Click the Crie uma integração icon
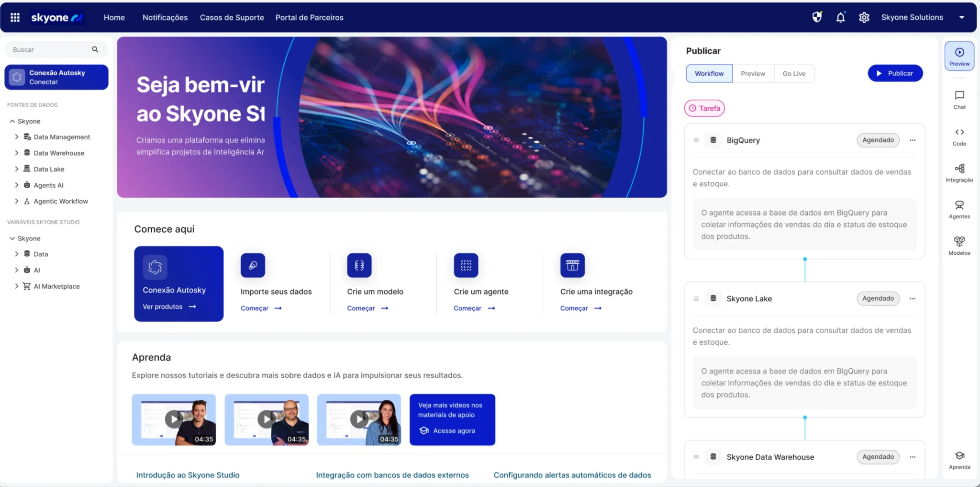Viewport: 980px width, 487px height. click(x=572, y=265)
